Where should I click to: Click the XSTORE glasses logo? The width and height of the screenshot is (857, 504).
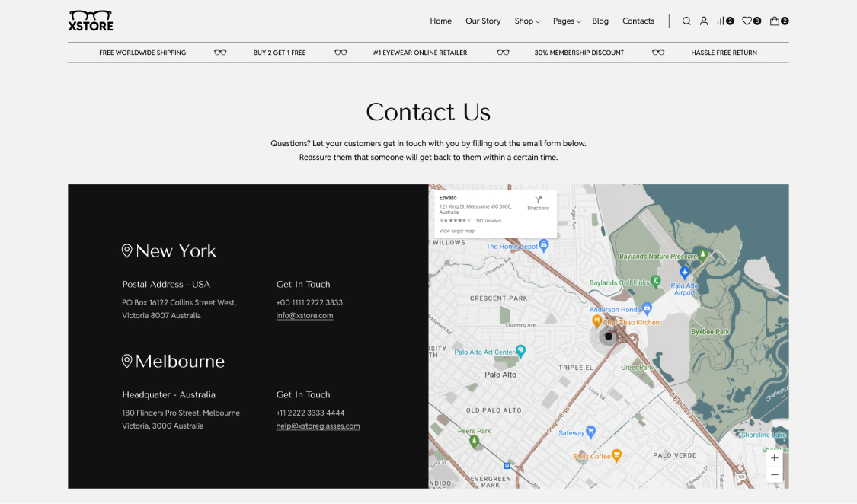(x=91, y=21)
